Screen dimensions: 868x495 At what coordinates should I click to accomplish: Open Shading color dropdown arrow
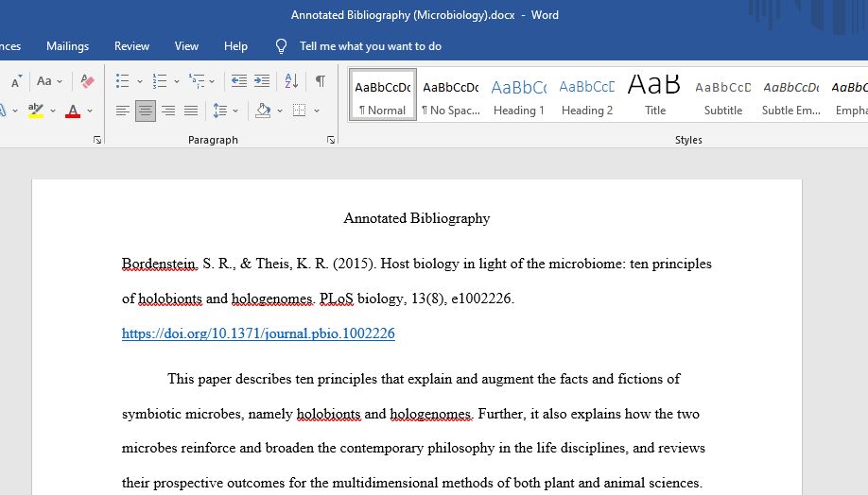280,111
